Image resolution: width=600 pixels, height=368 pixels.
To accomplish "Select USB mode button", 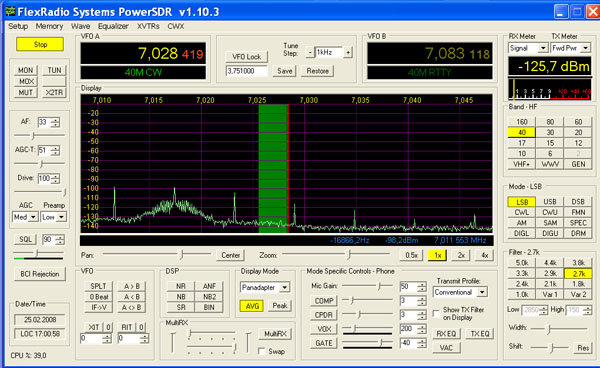I will [549, 202].
